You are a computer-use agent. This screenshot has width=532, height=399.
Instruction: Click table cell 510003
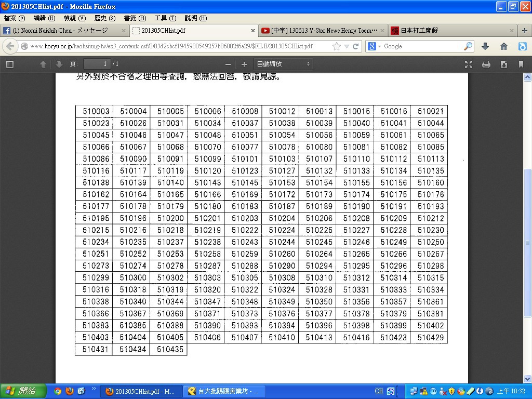pyautogui.click(x=94, y=111)
